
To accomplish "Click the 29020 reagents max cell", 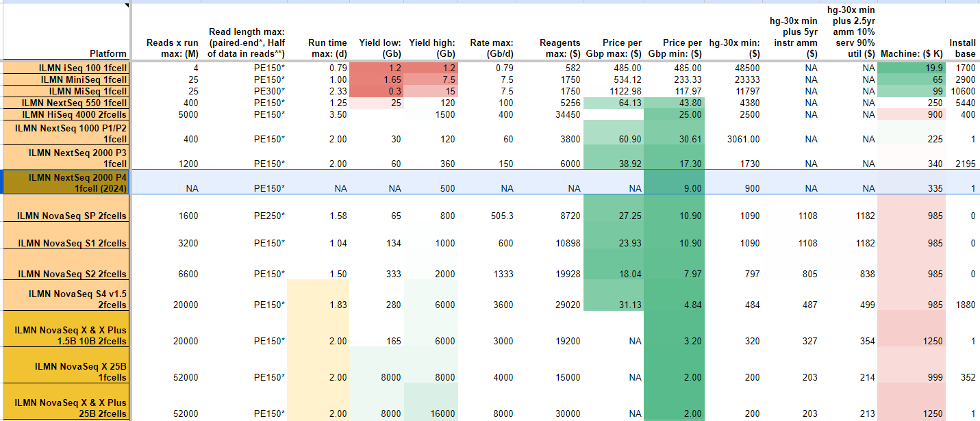I will [x=549, y=295].
